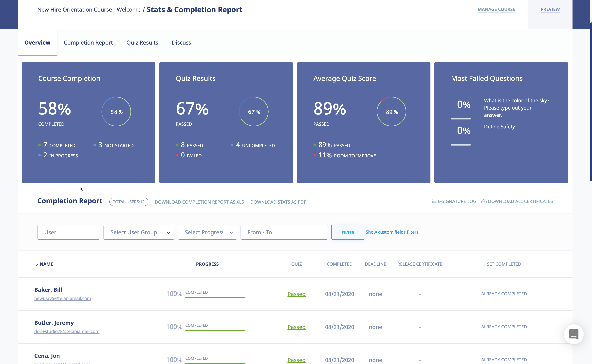This screenshot has height=364, width=592.
Task: Open the E-Signature Log
Action: pos(454,201)
